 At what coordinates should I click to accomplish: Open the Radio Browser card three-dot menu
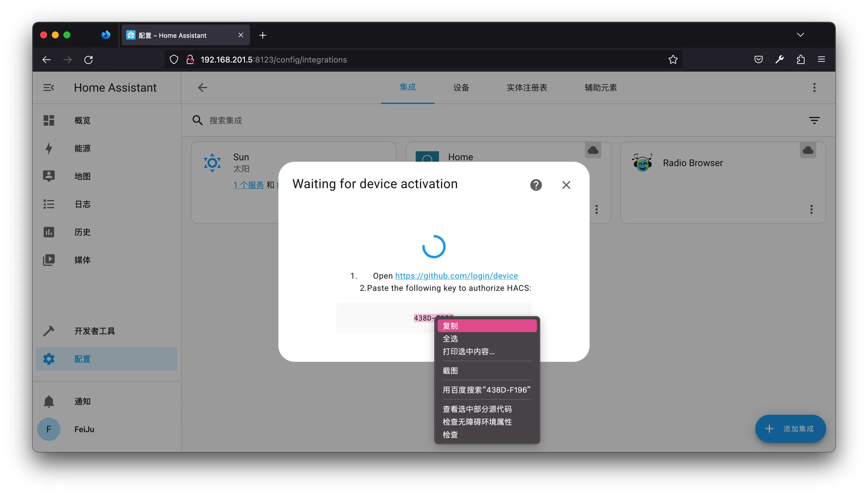point(811,209)
